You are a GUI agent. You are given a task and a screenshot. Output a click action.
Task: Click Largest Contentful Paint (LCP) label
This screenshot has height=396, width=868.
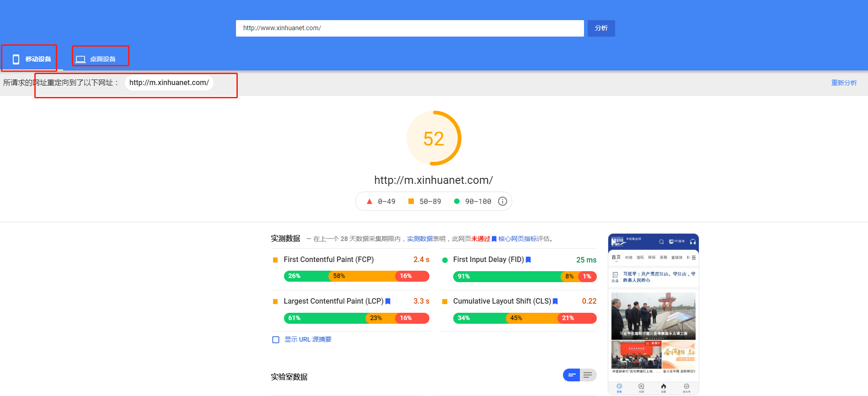333,301
